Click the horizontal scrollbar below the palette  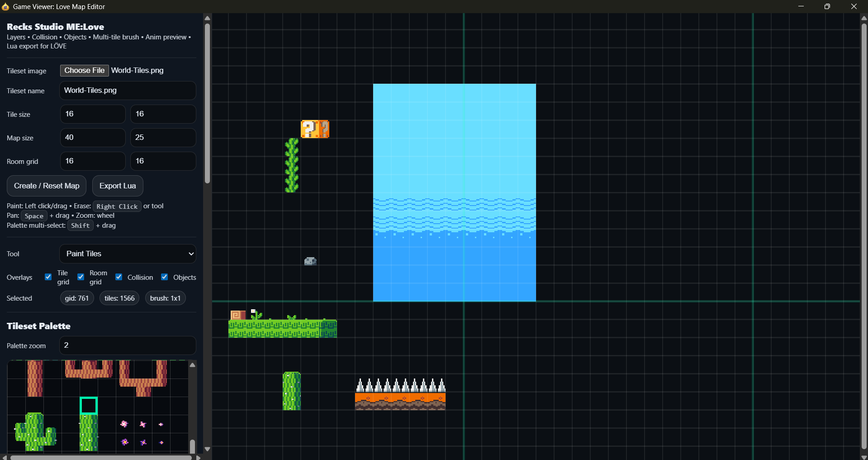coord(101,457)
